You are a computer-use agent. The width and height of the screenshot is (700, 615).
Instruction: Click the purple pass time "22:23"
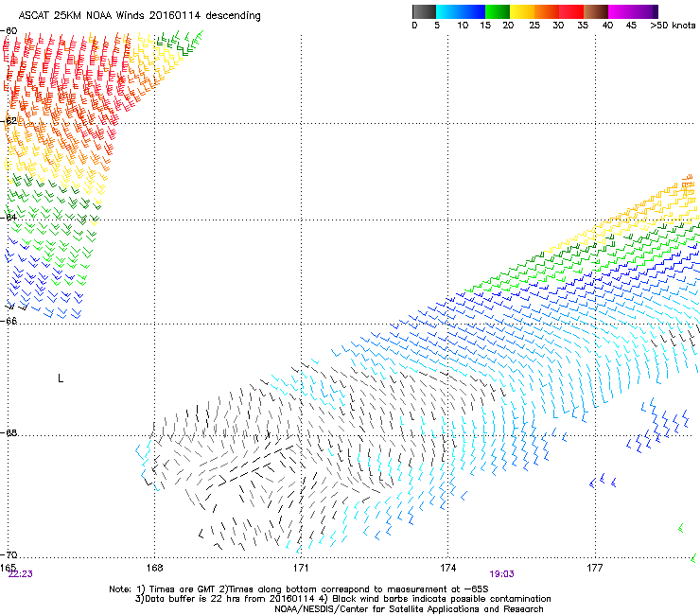(x=21, y=574)
